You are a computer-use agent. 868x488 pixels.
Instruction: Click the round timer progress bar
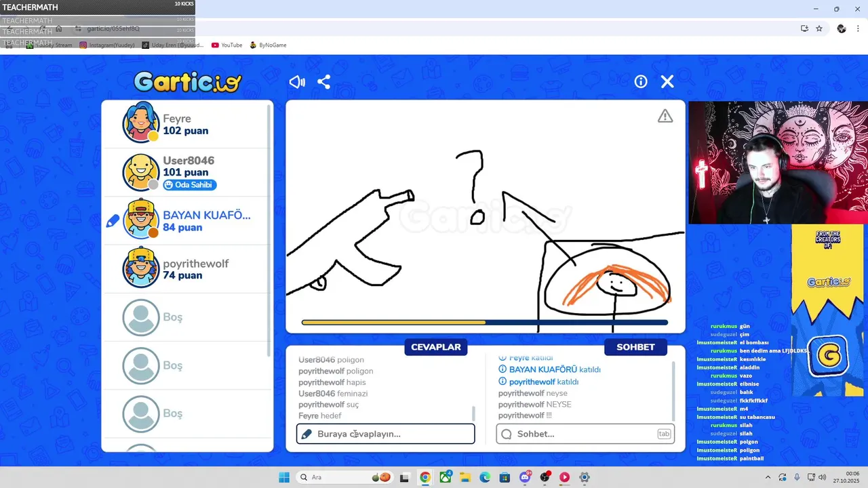tap(485, 323)
